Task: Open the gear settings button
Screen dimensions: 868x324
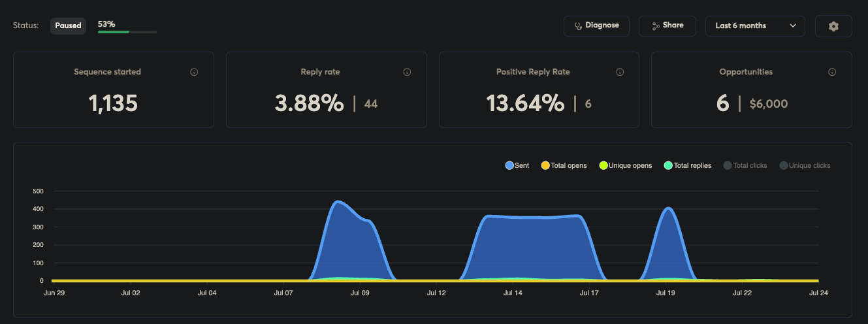Action: pyautogui.click(x=833, y=26)
